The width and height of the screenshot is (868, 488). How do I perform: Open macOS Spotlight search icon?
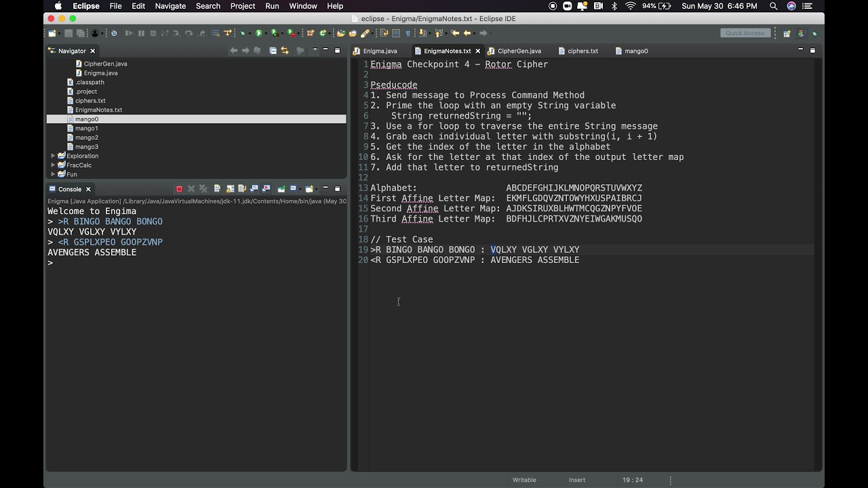(x=774, y=6)
